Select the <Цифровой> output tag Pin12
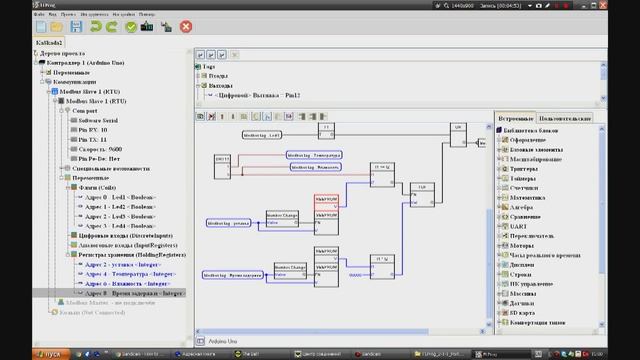 pyautogui.click(x=258, y=95)
